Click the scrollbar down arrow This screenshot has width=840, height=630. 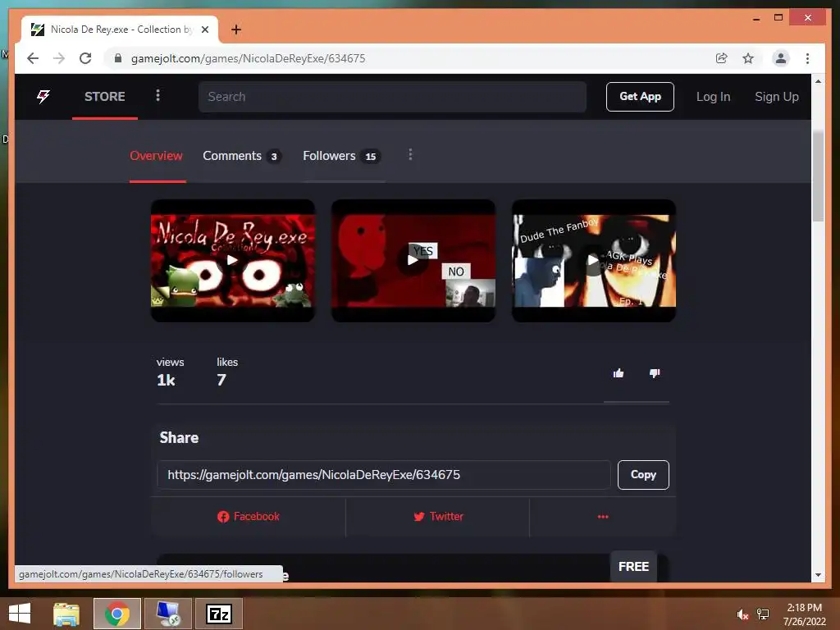[x=818, y=575]
